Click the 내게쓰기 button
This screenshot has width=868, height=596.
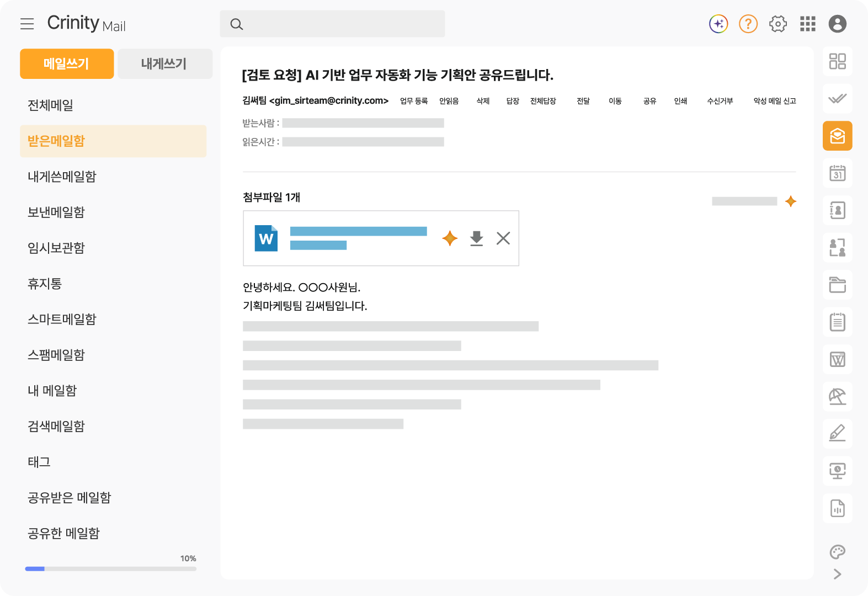pyautogui.click(x=165, y=63)
